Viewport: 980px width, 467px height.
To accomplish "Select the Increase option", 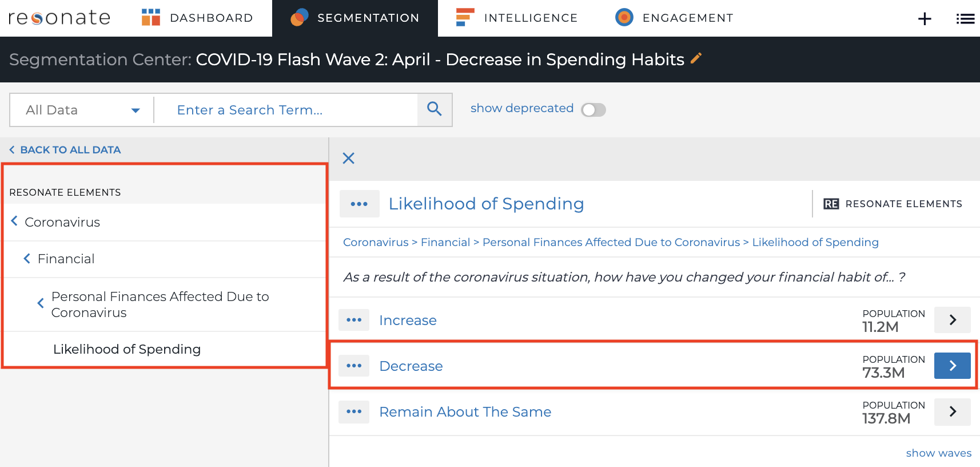I will click(x=408, y=320).
